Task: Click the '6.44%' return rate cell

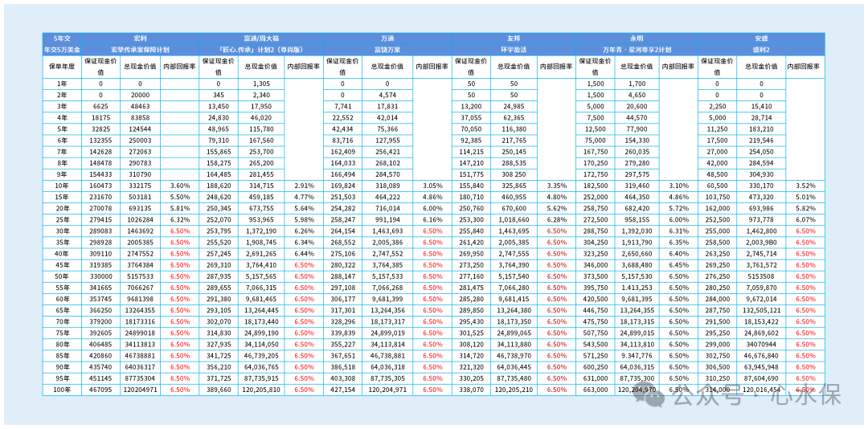Action: tap(304, 252)
